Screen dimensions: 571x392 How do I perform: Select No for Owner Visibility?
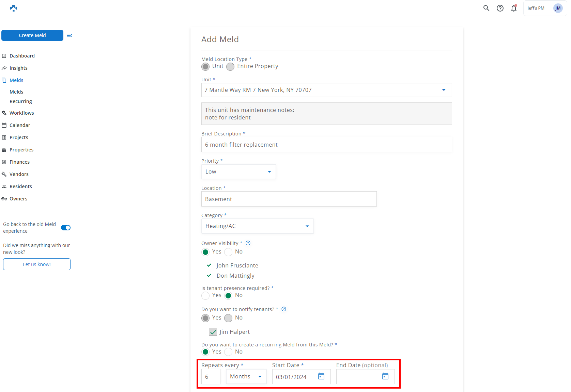[229, 252]
